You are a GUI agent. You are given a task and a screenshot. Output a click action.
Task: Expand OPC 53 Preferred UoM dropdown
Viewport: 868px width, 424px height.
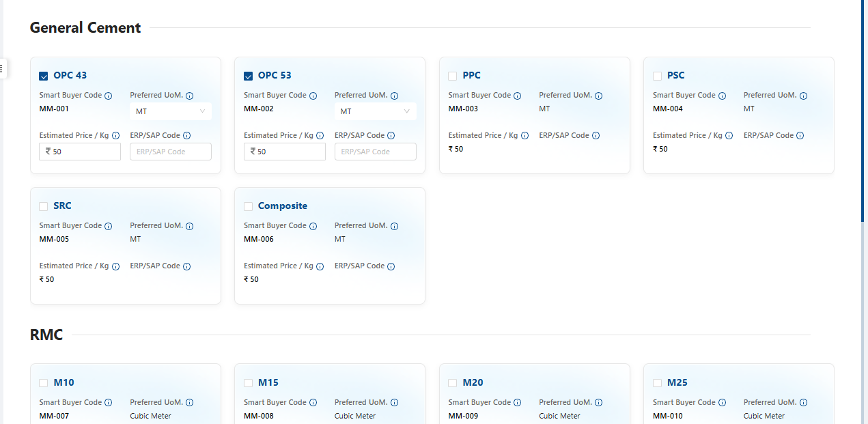pyautogui.click(x=375, y=111)
